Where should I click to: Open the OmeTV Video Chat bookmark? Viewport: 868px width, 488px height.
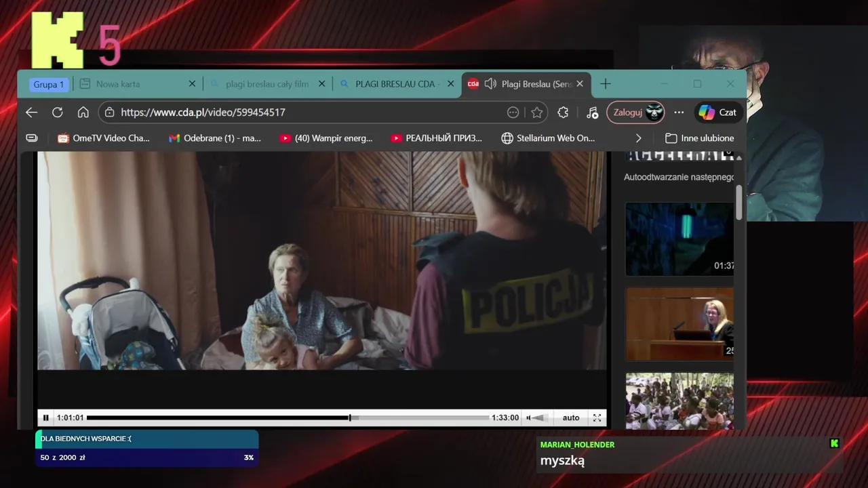[x=104, y=138]
